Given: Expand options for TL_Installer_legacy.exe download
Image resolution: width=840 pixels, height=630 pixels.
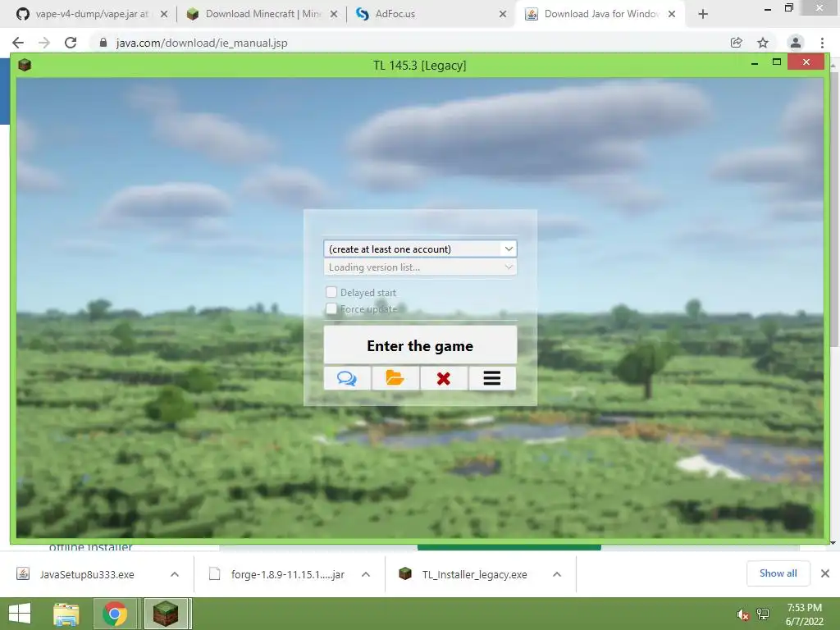Looking at the screenshot, I should click(x=557, y=574).
